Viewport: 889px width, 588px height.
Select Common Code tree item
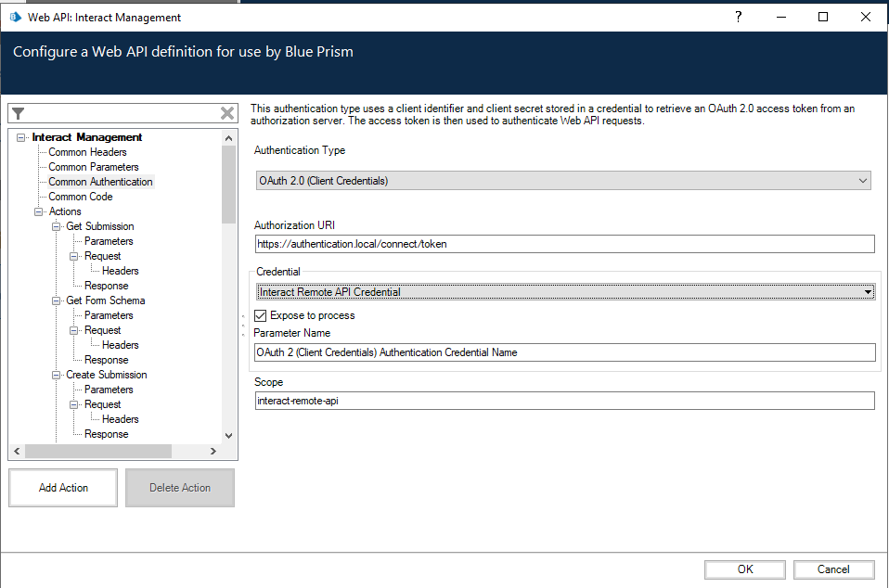[x=80, y=197]
